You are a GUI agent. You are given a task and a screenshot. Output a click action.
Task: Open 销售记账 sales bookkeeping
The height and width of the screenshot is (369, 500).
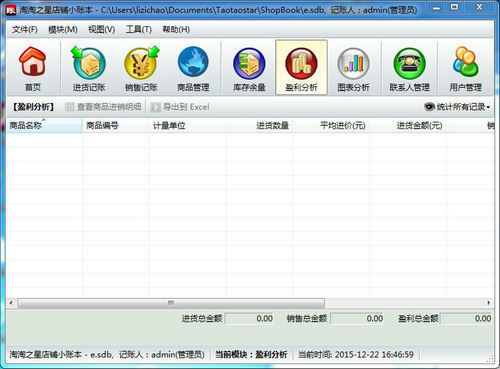(141, 68)
